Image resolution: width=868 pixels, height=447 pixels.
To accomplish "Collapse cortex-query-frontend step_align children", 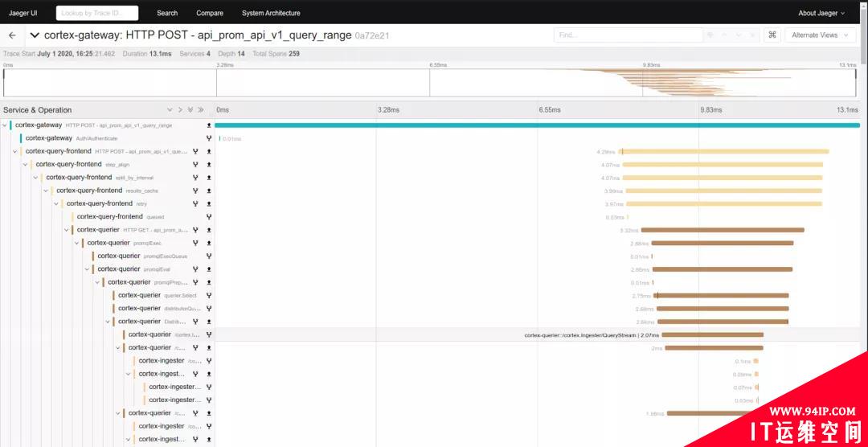I will 25,165.
